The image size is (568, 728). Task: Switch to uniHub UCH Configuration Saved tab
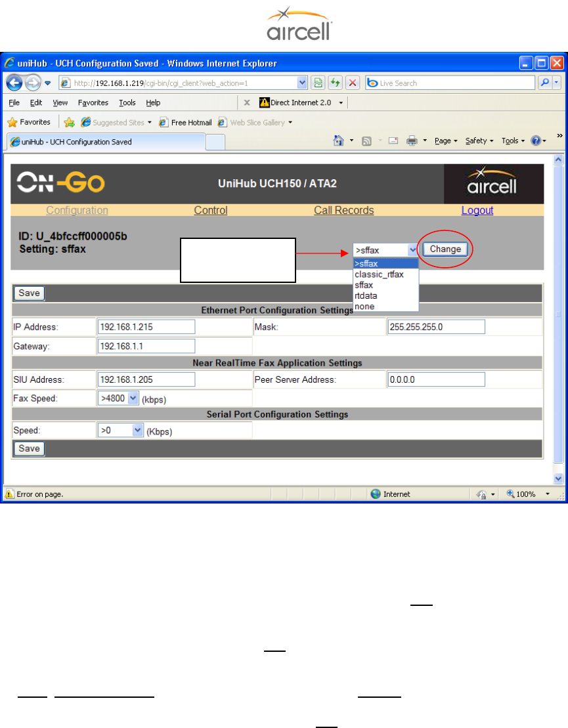[x=106, y=142]
